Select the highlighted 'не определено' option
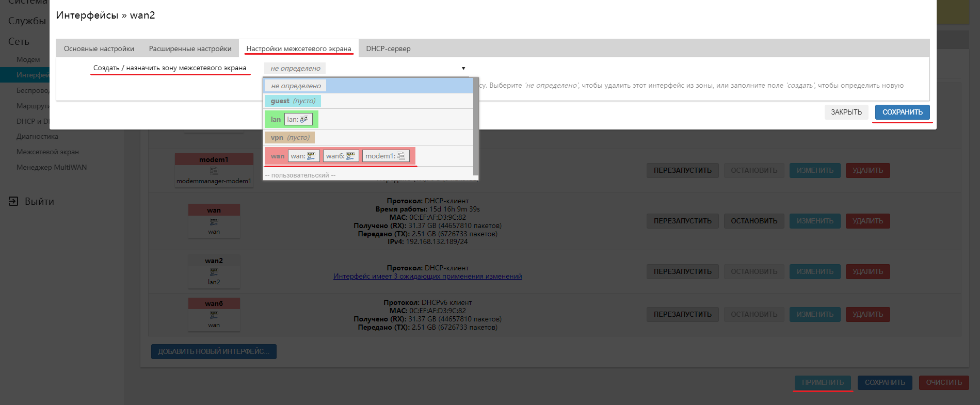Viewport: 980px width, 405px height. pyautogui.click(x=296, y=86)
